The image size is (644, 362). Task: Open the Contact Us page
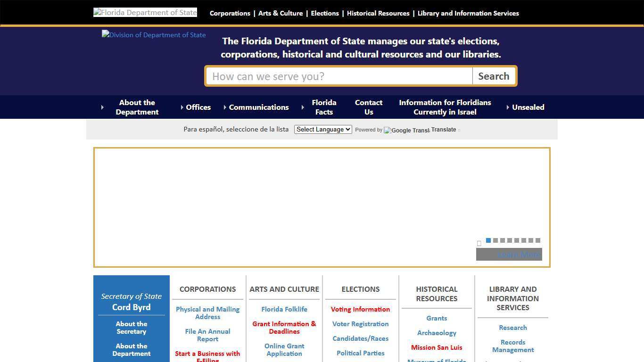click(368, 107)
